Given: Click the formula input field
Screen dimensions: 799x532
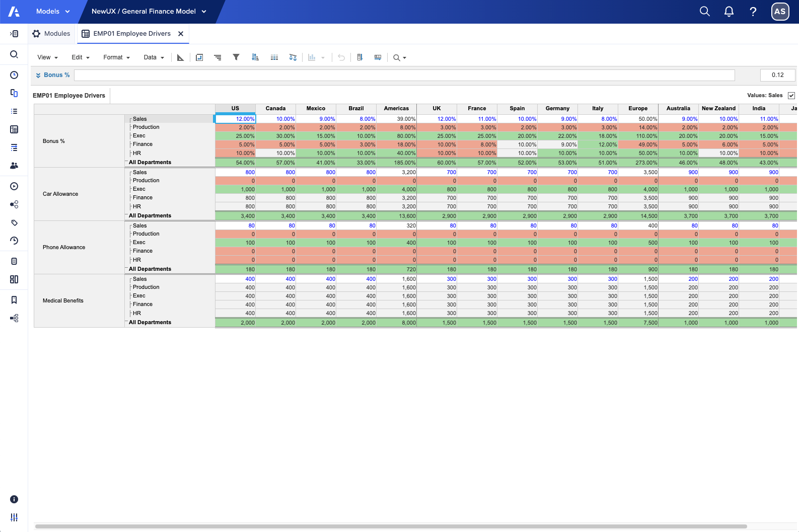Looking at the screenshot, I should 404,75.
